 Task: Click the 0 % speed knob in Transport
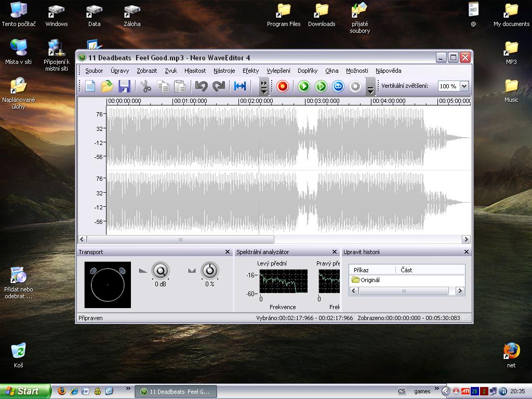(x=210, y=271)
